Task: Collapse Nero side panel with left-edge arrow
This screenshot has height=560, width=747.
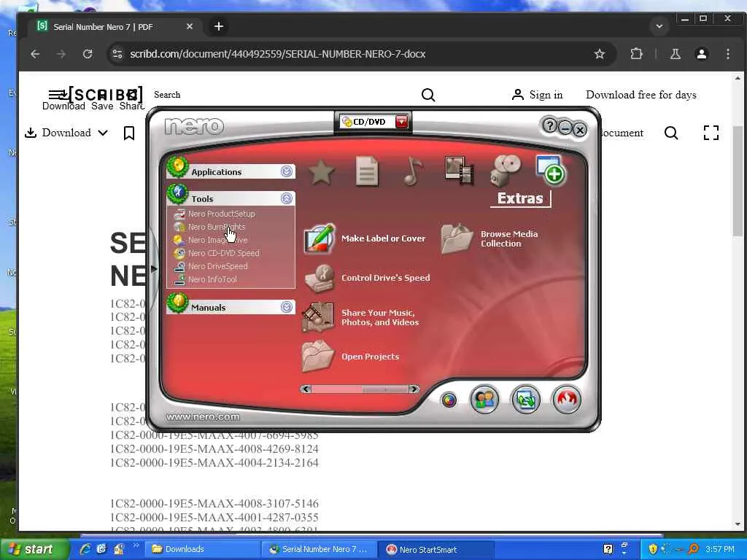Action: [153, 268]
